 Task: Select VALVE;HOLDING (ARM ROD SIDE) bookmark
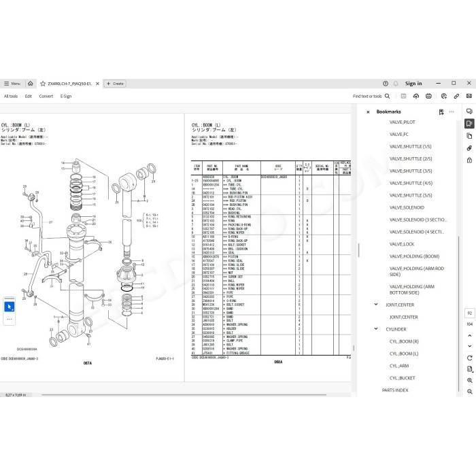(x=416, y=271)
